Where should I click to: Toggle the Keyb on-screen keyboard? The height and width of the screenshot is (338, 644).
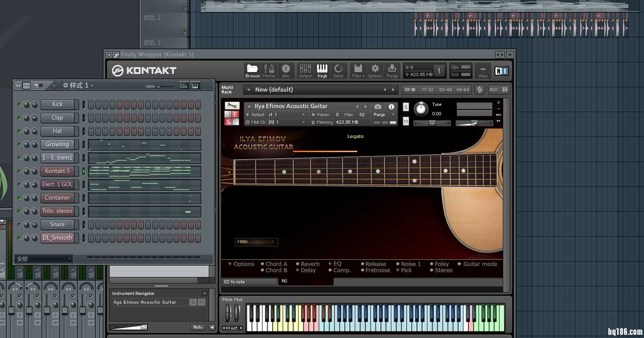click(x=322, y=71)
